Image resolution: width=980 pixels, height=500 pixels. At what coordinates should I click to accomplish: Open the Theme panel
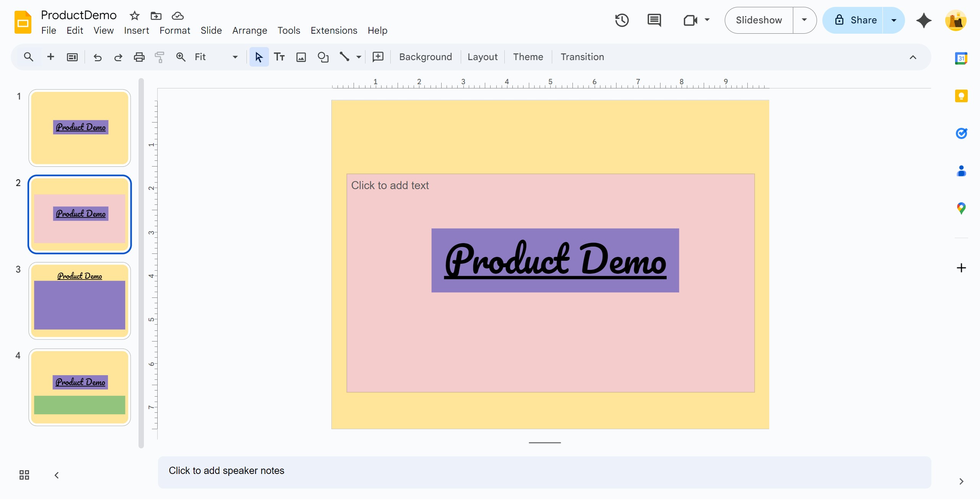click(528, 57)
